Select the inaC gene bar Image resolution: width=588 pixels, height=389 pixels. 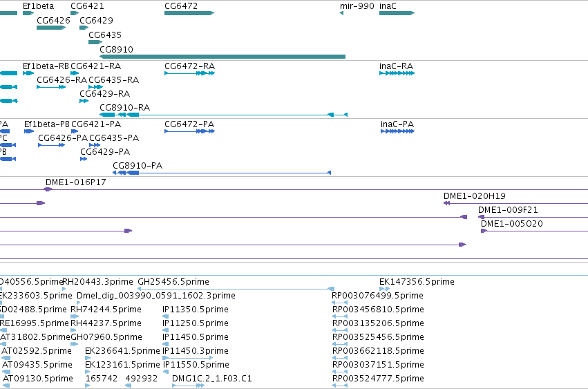[x=397, y=13]
